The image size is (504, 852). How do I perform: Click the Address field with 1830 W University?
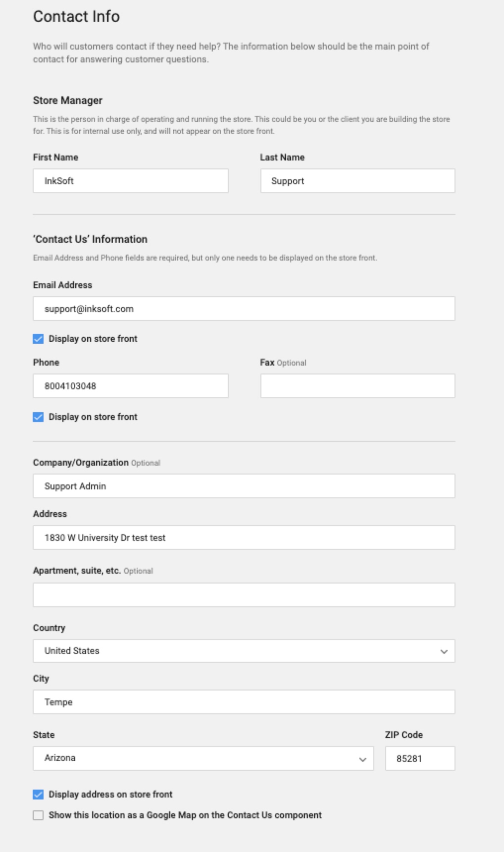244,537
